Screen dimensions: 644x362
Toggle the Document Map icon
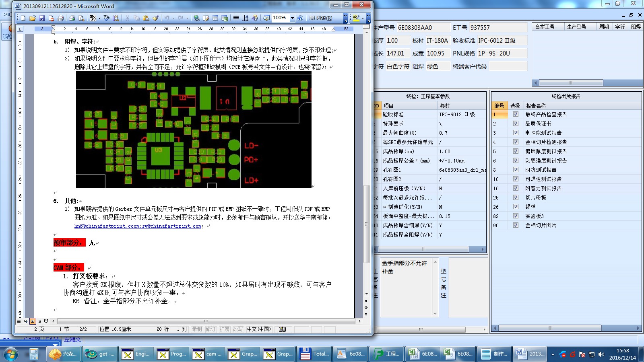pyautogui.click(x=266, y=18)
